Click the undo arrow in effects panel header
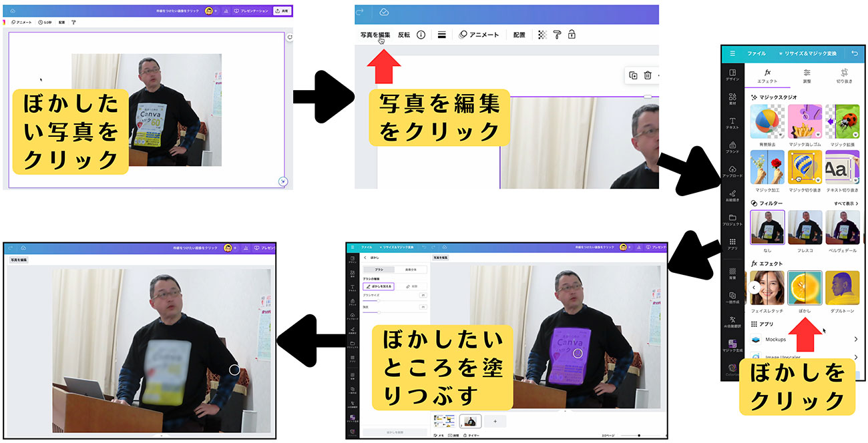Screen dimensions: 868x443 pyautogui.click(x=855, y=53)
